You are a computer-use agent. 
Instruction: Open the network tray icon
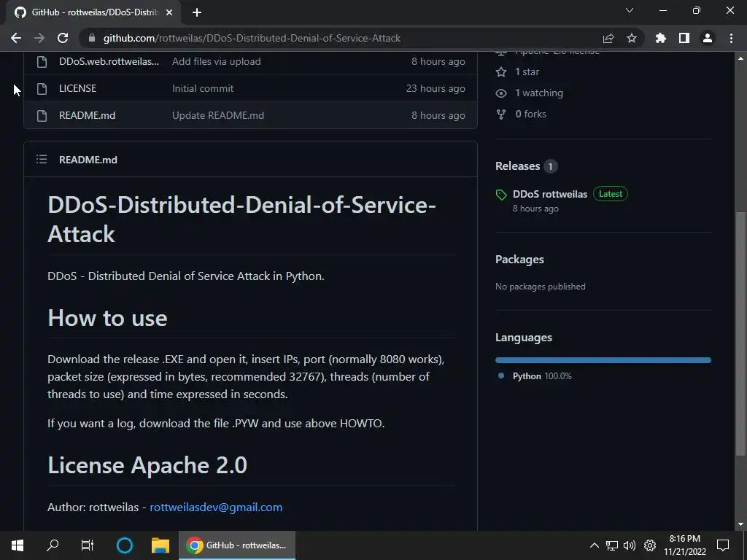tap(612, 545)
